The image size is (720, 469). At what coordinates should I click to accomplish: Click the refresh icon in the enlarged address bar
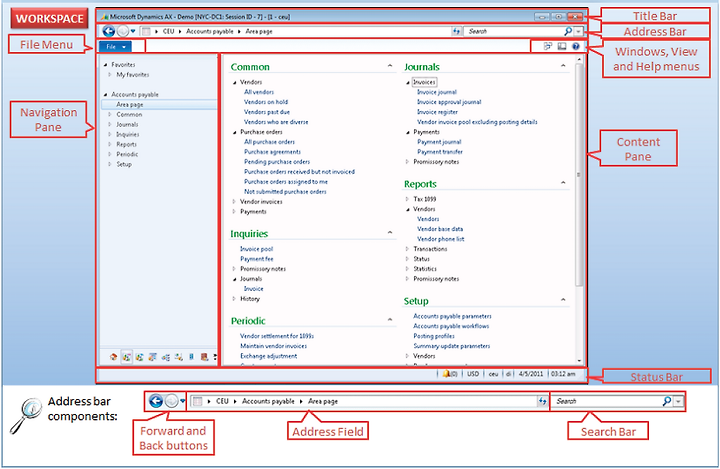pyautogui.click(x=542, y=401)
